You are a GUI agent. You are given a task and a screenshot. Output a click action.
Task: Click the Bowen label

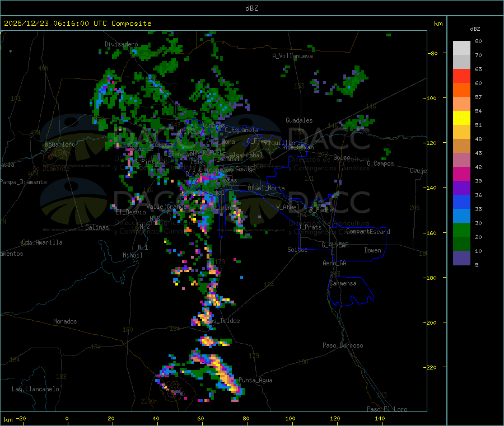coord(373,250)
